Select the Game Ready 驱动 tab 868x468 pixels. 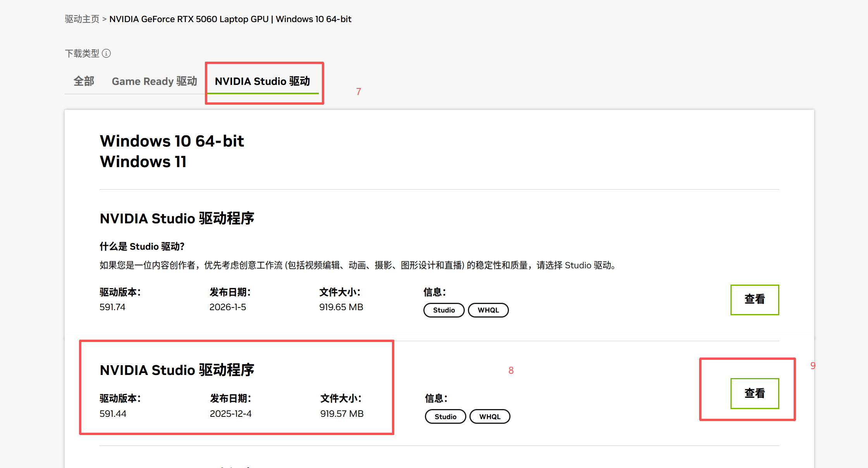coord(155,81)
